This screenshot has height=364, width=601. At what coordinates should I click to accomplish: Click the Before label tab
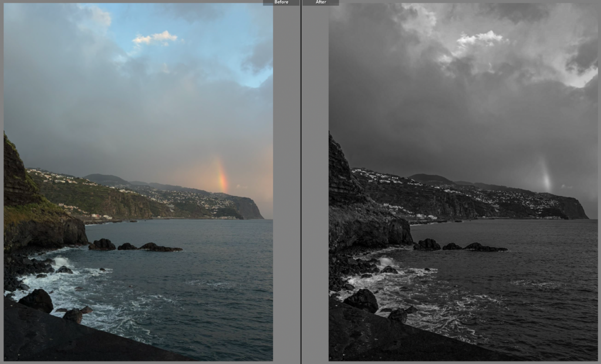pyautogui.click(x=281, y=2)
